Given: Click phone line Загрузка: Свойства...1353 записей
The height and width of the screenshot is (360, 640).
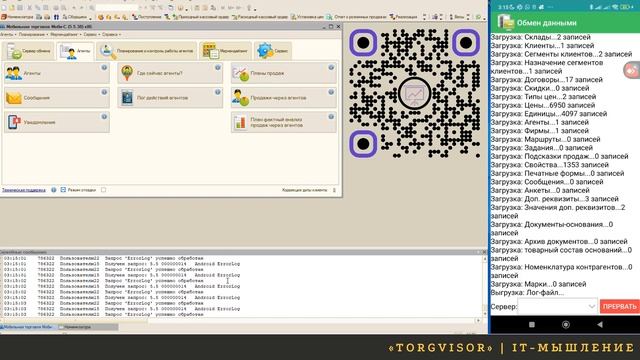Looking at the screenshot, I should 549,165.
